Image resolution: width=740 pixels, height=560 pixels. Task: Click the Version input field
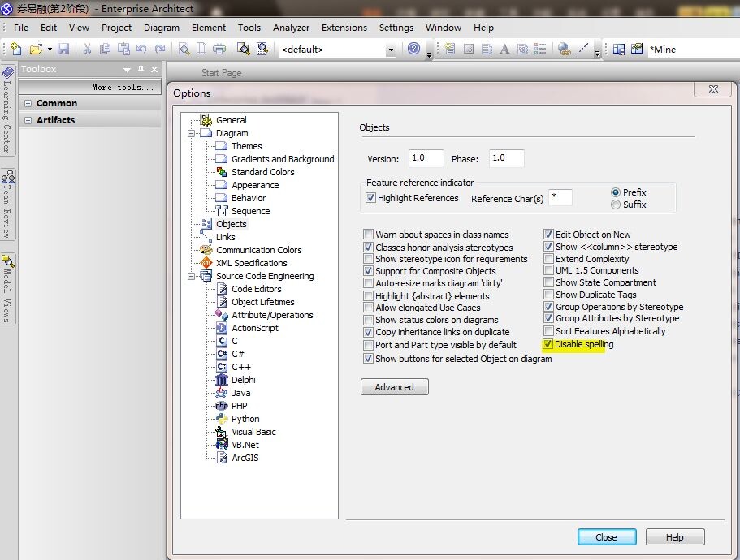tap(426, 158)
